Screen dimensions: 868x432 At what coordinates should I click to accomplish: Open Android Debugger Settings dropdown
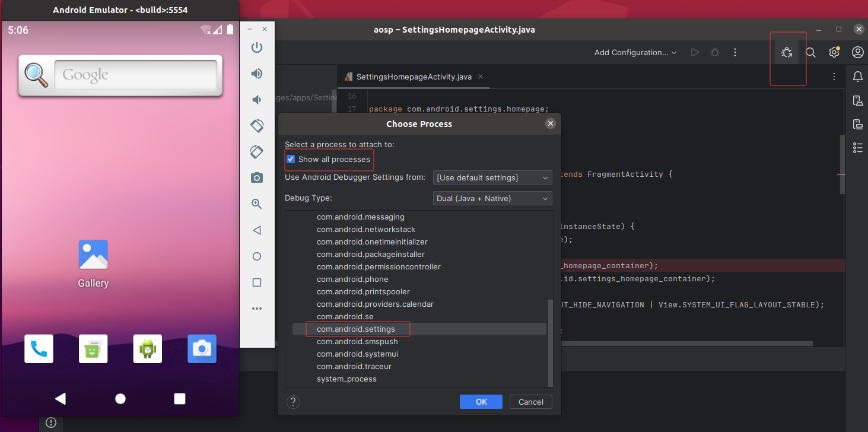tap(492, 177)
